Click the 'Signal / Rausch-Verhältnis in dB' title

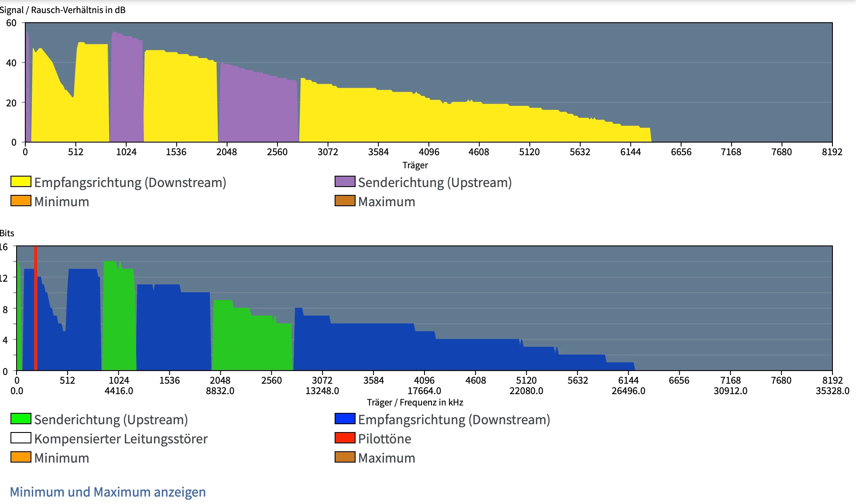pyautogui.click(x=63, y=10)
